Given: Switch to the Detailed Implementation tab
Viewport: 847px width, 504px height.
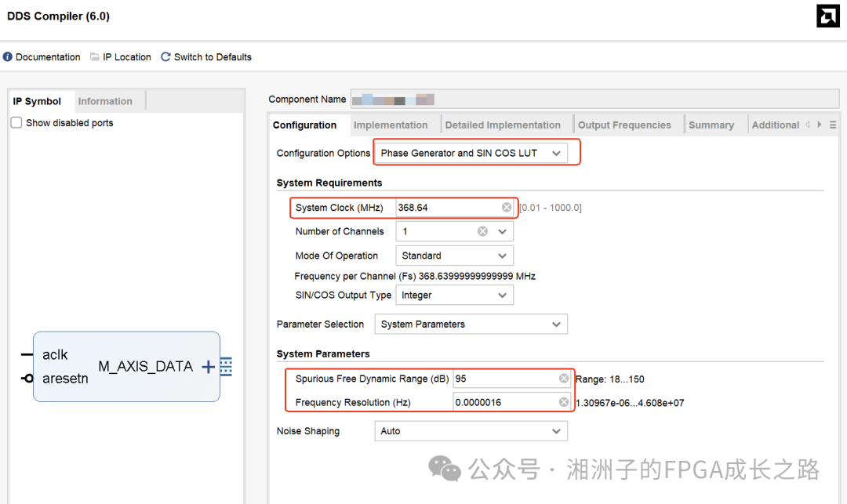Looking at the screenshot, I should 503,125.
